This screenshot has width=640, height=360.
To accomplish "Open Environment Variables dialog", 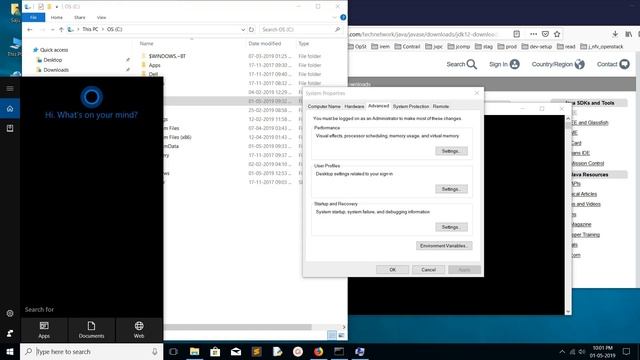I will (x=444, y=246).
